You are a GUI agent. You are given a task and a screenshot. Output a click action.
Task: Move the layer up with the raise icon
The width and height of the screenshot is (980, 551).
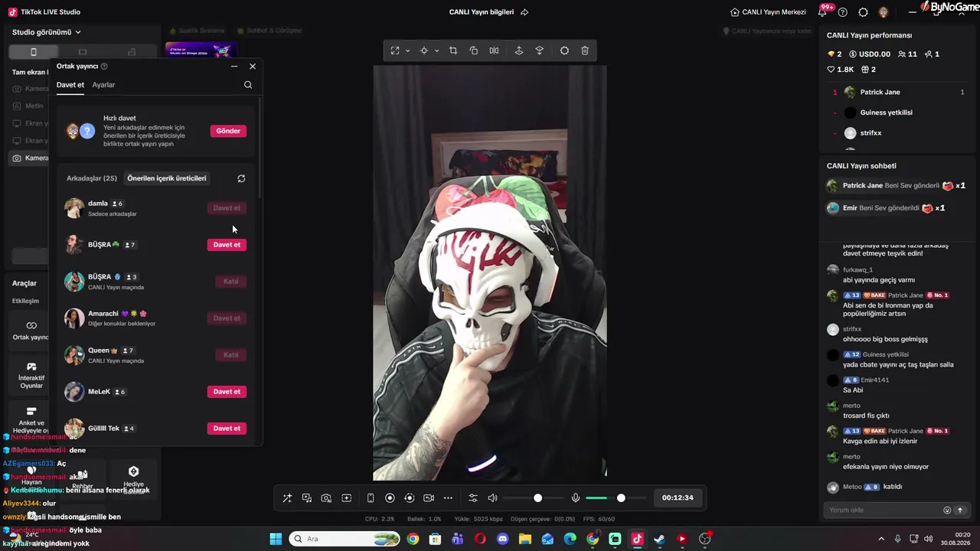click(x=519, y=51)
